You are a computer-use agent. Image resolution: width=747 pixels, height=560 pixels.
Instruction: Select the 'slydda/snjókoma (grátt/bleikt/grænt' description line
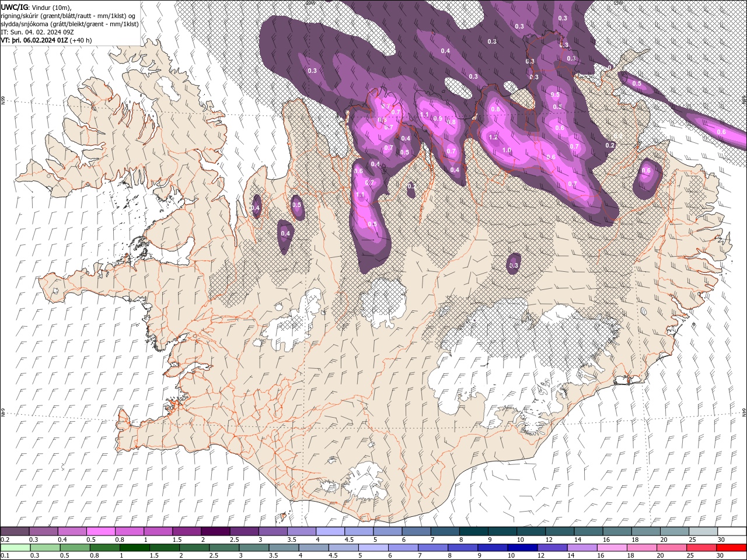(70, 24)
